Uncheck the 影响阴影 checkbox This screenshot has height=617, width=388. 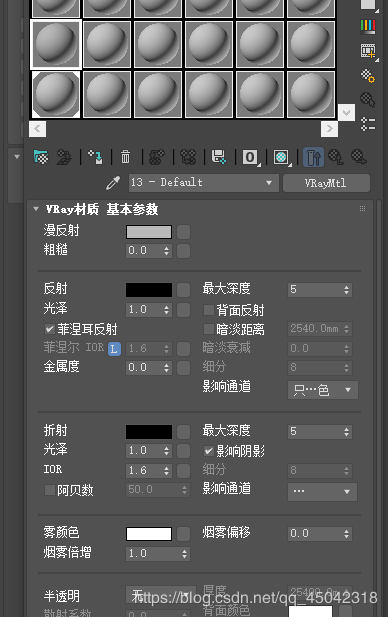[x=209, y=451]
